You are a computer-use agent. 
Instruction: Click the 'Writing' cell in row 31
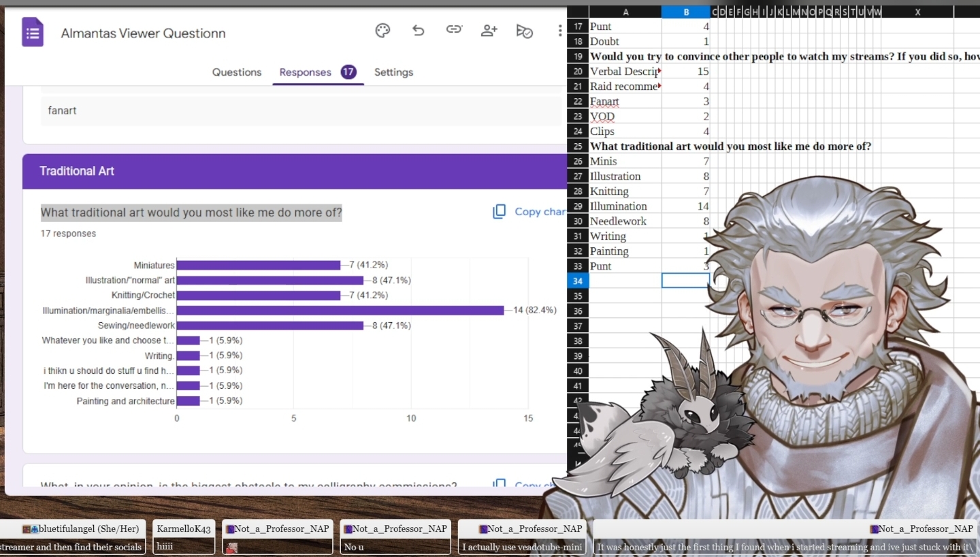(x=625, y=236)
